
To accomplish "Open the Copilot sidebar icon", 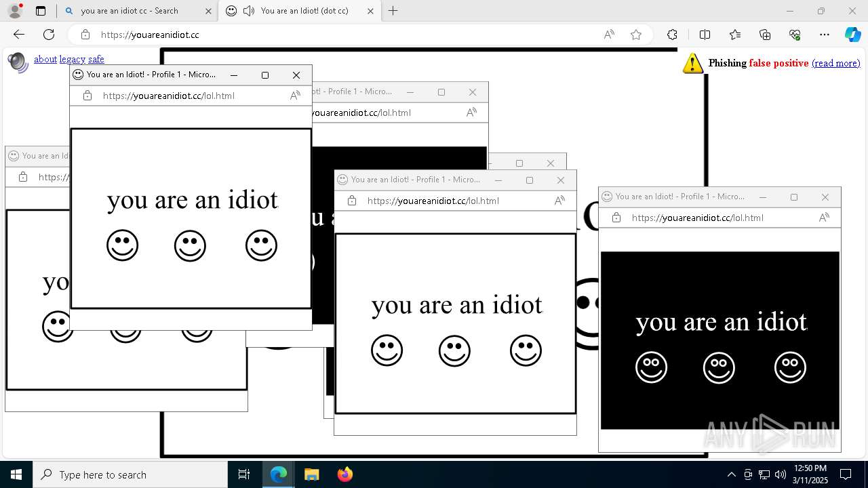I will [852, 35].
